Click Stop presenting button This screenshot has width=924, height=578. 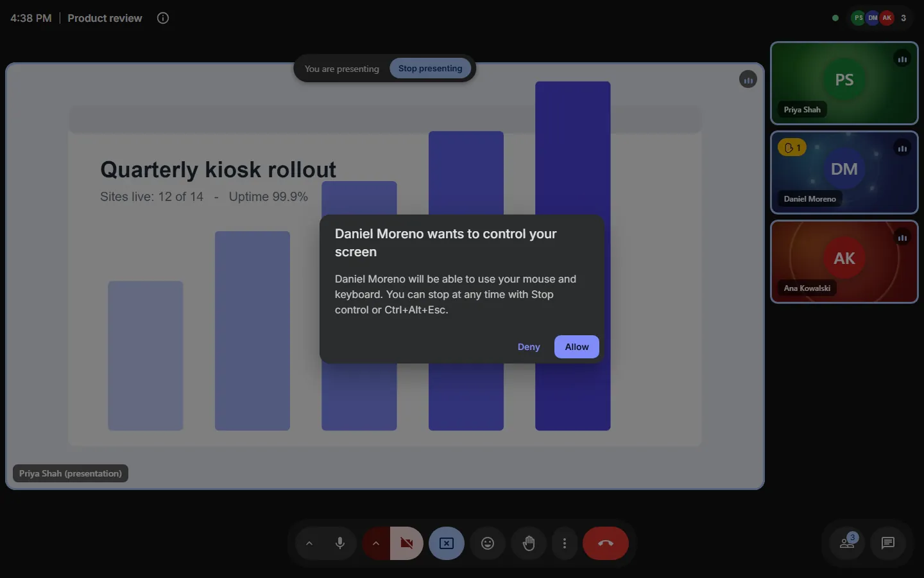click(x=430, y=69)
